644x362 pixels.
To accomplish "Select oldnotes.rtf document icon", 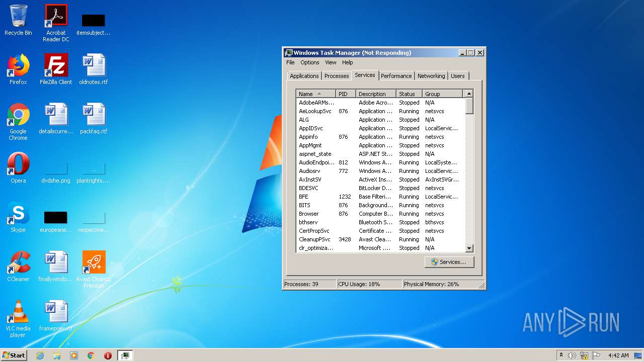I will tap(94, 69).
